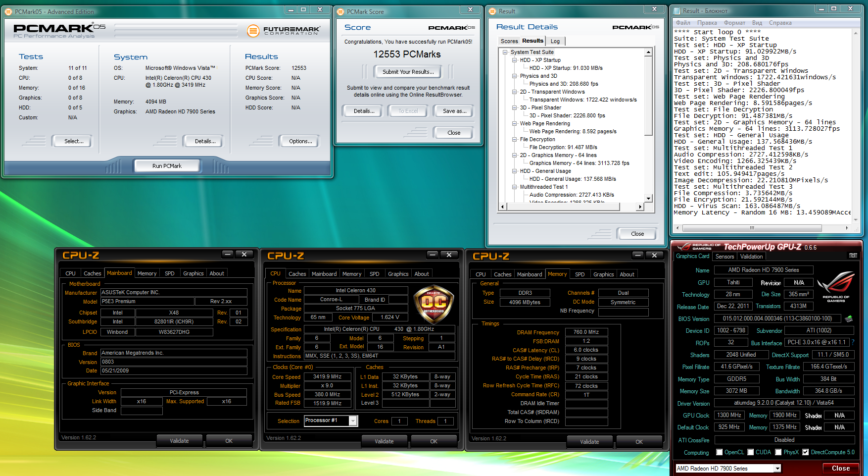Click OK in the CPU-Z Memory window

click(639, 442)
